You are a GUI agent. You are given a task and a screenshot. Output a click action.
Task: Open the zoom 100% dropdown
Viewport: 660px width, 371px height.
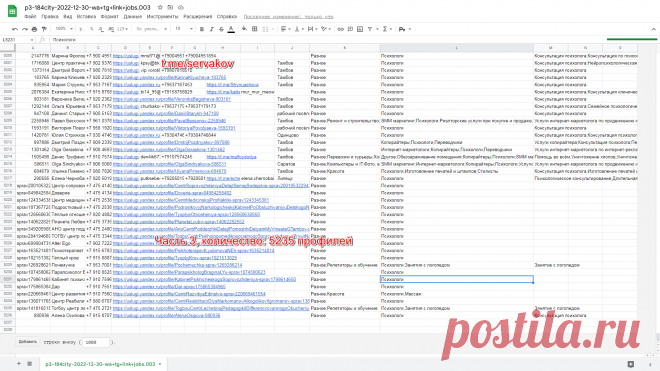(64, 29)
